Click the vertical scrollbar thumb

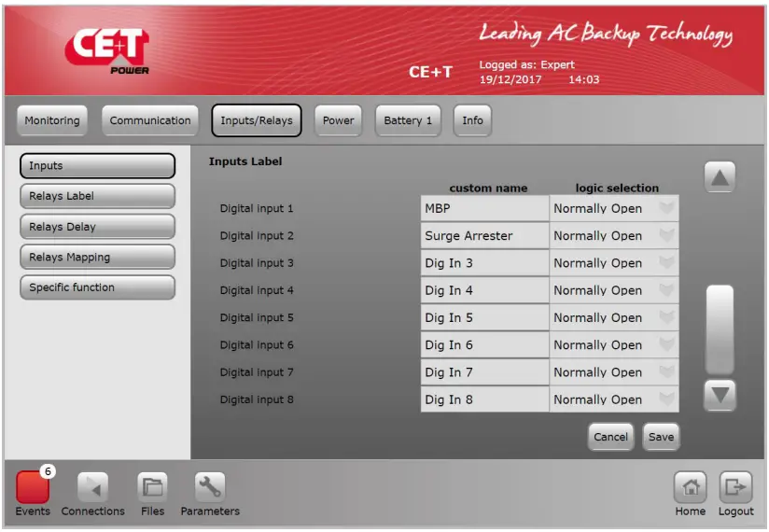pyautogui.click(x=720, y=329)
